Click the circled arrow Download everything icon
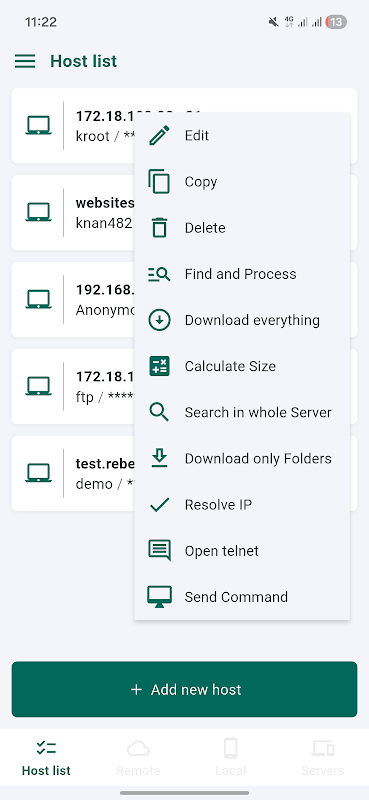Screen dimensions: 369x800 pyautogui.click(x=159, y=320)
